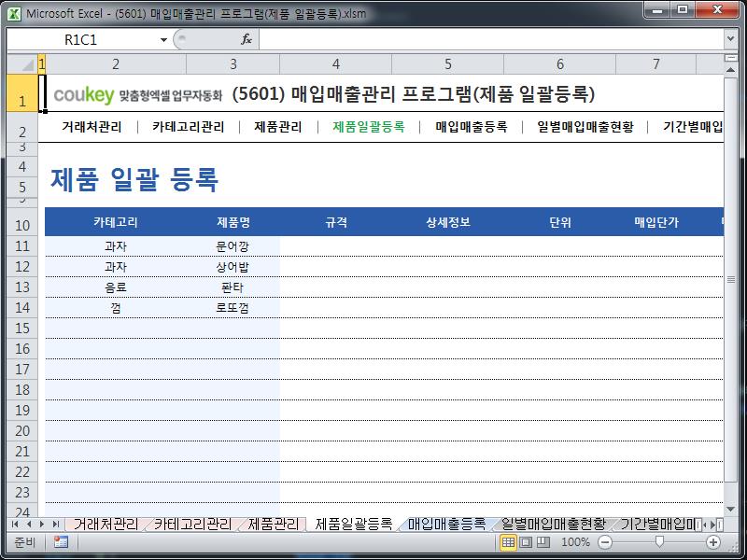This screenshot has height=560, width=747.
Task: Click the 카테고리 column header cell
Action: tap(115, 222)
